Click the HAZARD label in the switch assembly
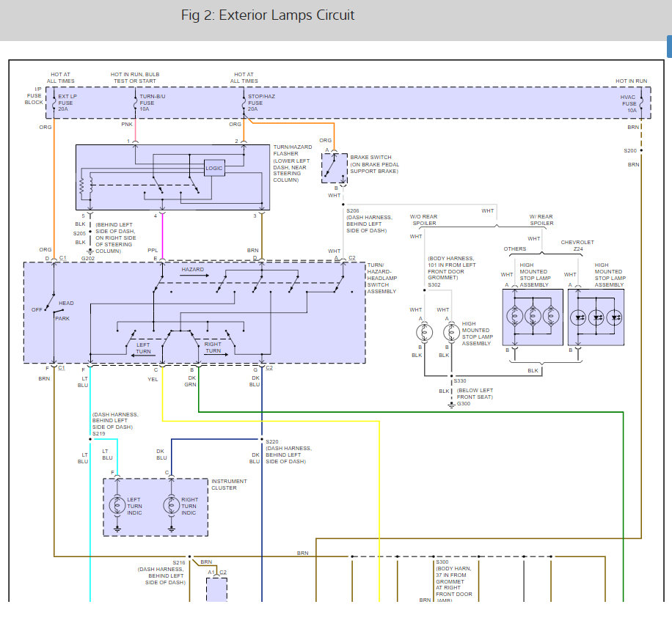 [x=193, y=270]
